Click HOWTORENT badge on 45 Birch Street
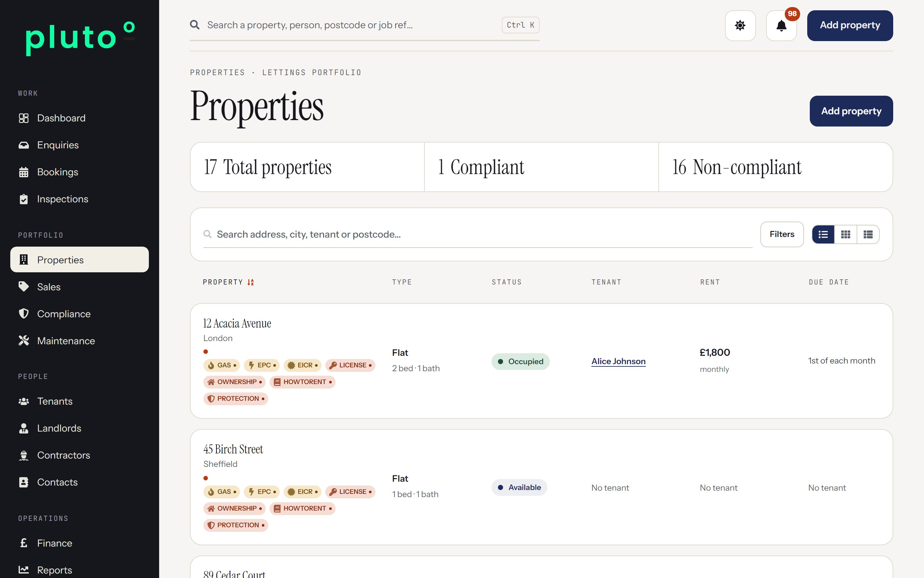Screen dimensions: 924x578 [303, 508]
